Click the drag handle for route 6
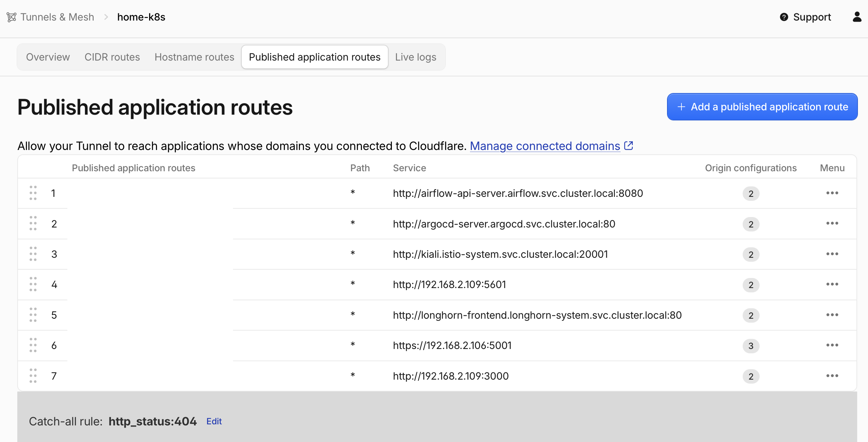 [33, 345]
